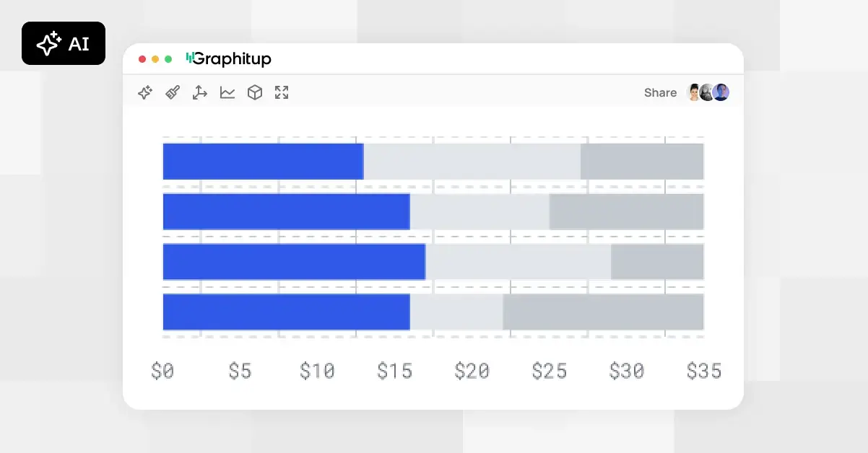Click the yellow traffic light dot
This screenshot has width=868, height=453.
155,58
